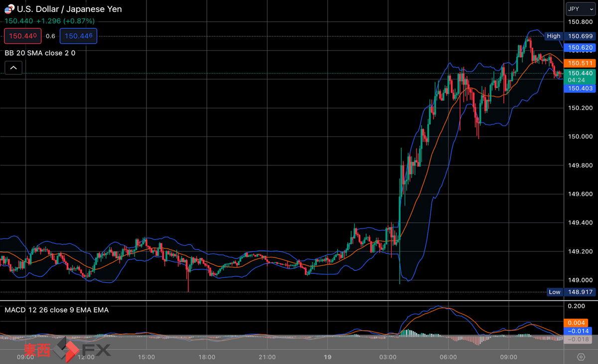Click the green current price tag 150.440
Screen dimensions: 598x364
pos(580,76)
